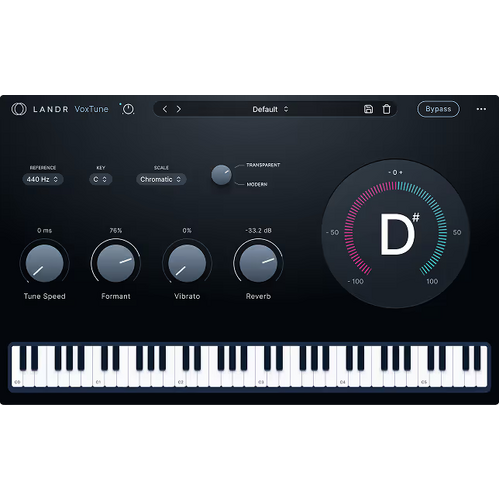The image size is (500, 500).
Task: Click the 0% Vibrato value
Action: 187,230
